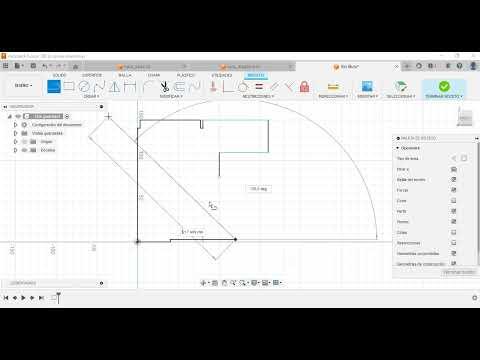Switch to the SÓLIDO tab
480x360 pixels.
[59, 75]
